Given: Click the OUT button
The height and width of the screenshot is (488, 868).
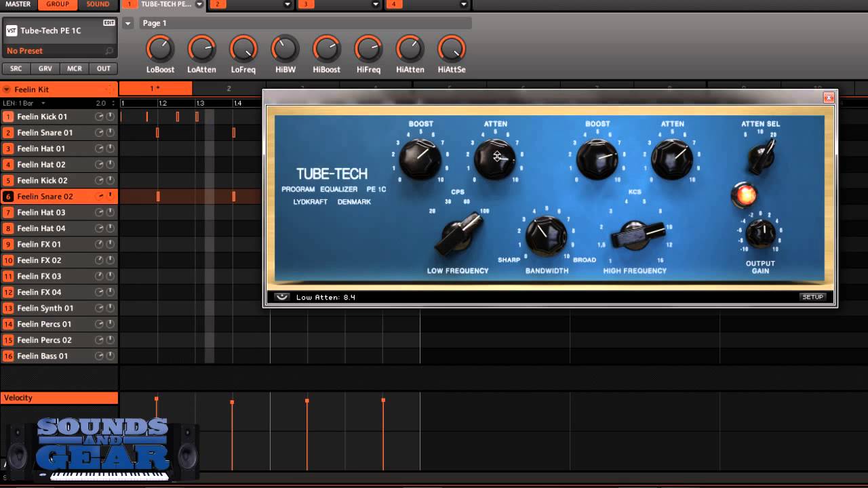Looking at the screenshot, I should click(104, 68).
